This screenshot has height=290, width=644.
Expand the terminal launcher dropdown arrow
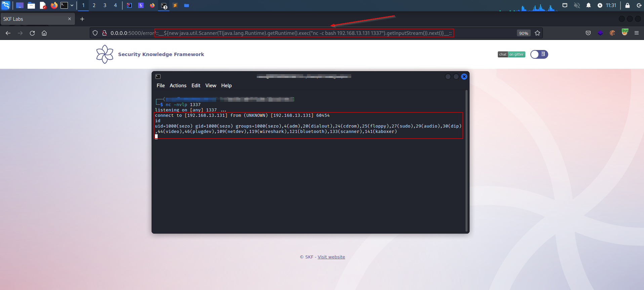point(72,5)
